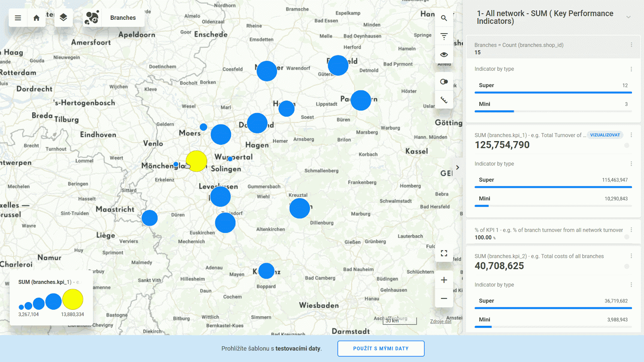Select Mini row under Total Turnover
This screenshot has width=644, height=362.
(x=553, y=199)
